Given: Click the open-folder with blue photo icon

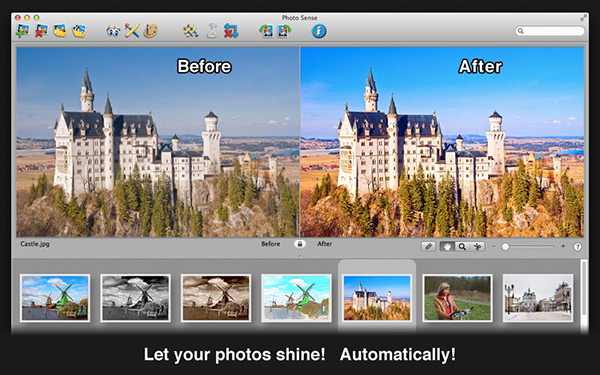Looking at the screenshot, I should 79,31.
